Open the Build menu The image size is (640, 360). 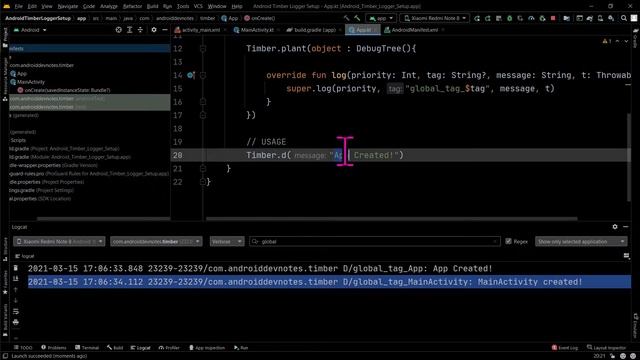click(152, 7)
